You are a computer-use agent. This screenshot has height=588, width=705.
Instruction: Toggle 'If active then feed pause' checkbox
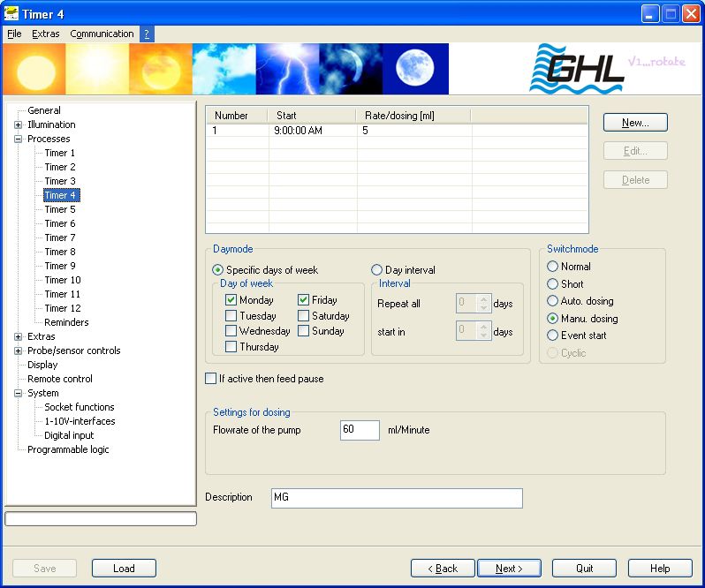[x=211, y=379]
